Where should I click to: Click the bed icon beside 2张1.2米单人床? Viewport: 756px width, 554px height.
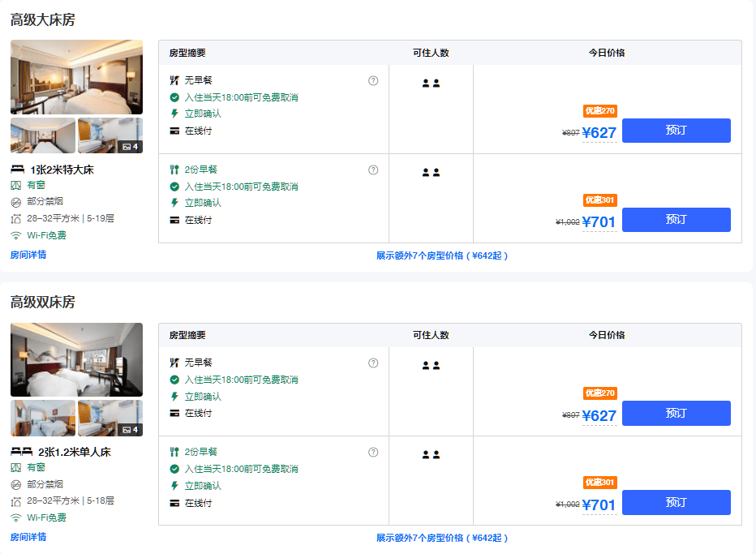point(21,452)
